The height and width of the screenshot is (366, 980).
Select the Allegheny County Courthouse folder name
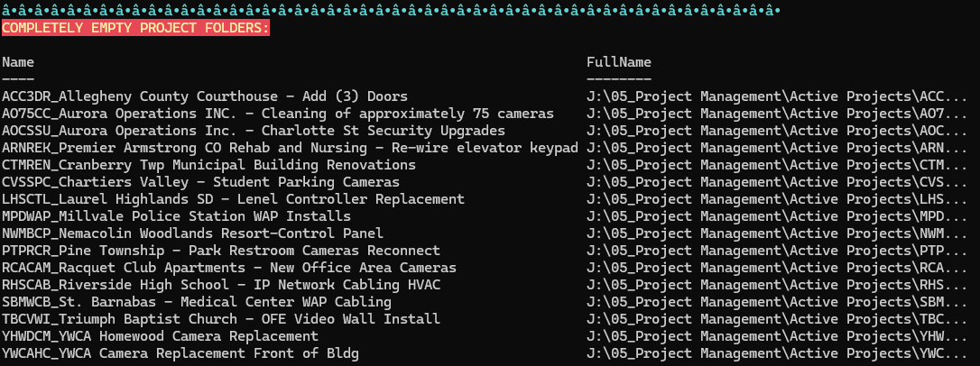(x=205, y=96)
